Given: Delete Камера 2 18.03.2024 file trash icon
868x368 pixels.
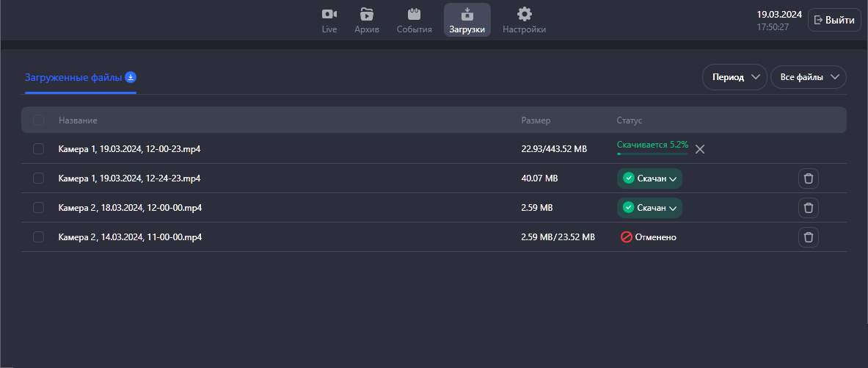Looking at the screenshot, I should click(x=808, y=208).
